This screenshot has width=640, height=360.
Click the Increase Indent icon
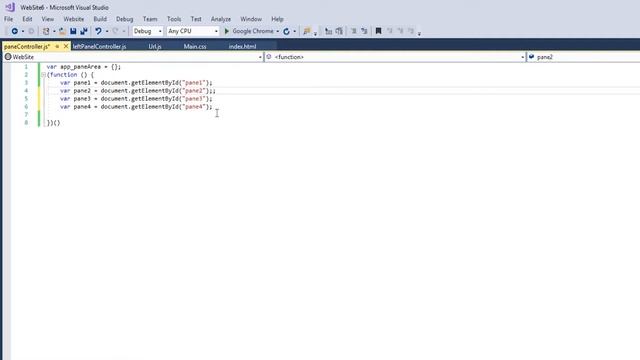[339, 31]
